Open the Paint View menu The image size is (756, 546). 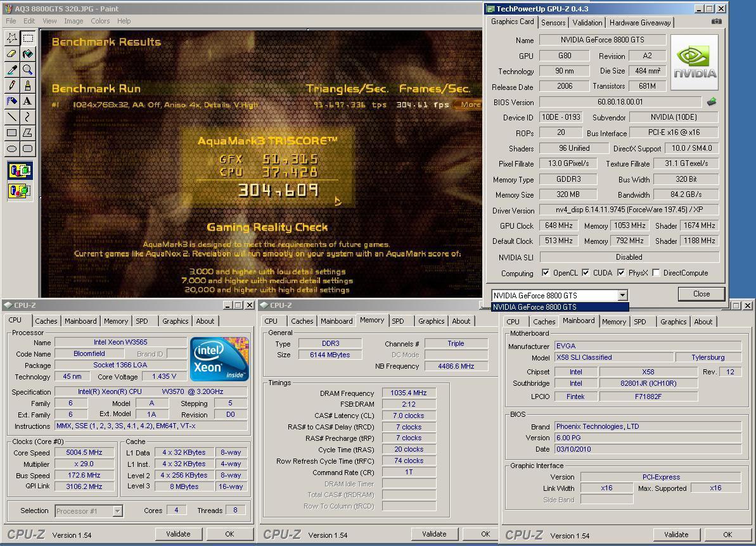point(49,21)
